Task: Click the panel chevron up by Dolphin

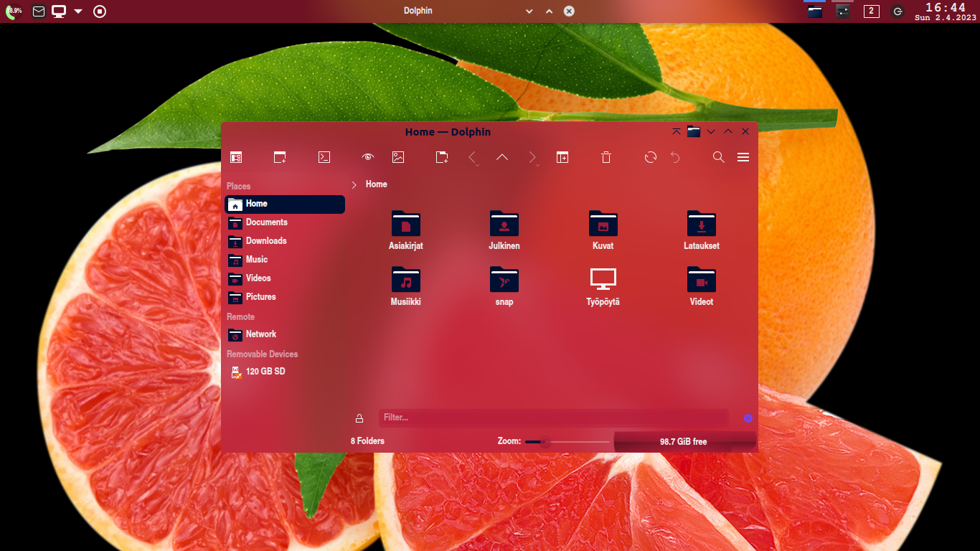Action: click(549, 11)
